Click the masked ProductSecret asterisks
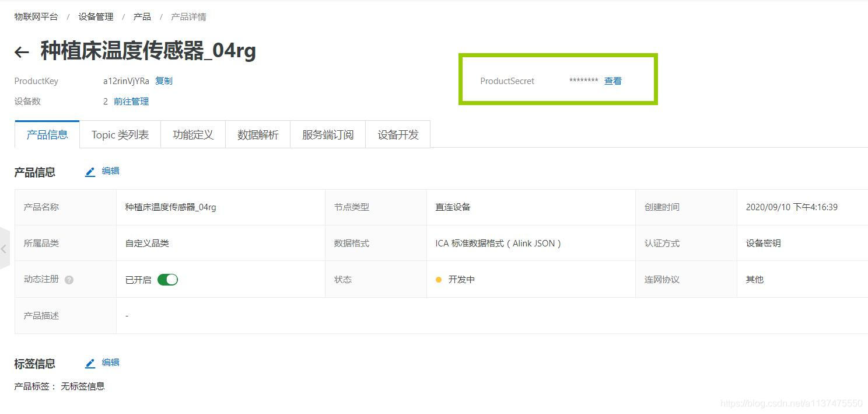 click(x=583, y=81)
